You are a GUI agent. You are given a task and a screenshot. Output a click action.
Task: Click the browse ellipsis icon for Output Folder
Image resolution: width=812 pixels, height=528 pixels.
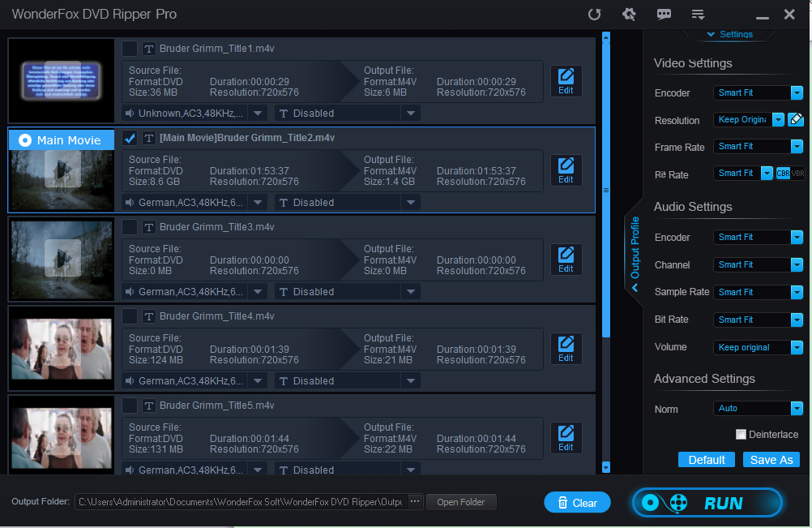click(x=415, y=501)
